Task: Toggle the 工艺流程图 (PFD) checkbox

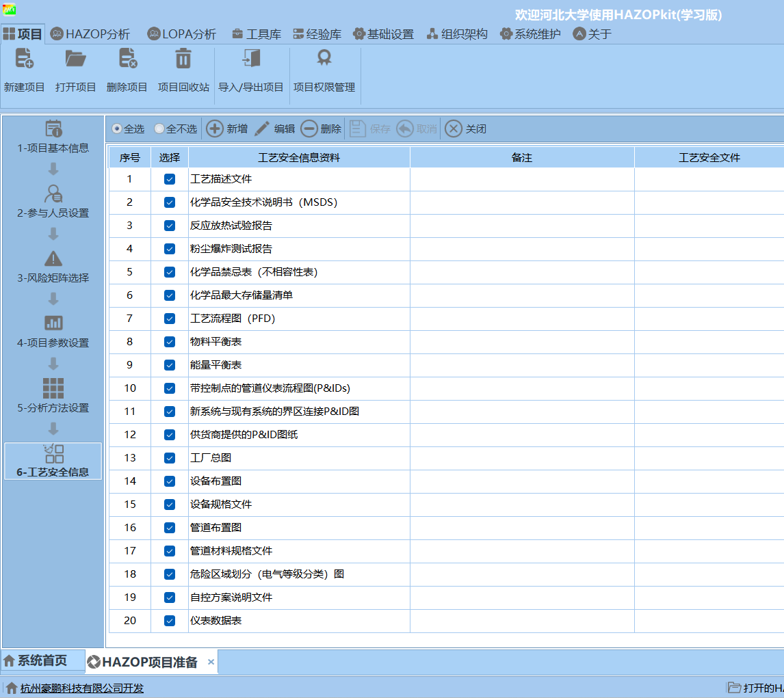Action: click(170, 319)
